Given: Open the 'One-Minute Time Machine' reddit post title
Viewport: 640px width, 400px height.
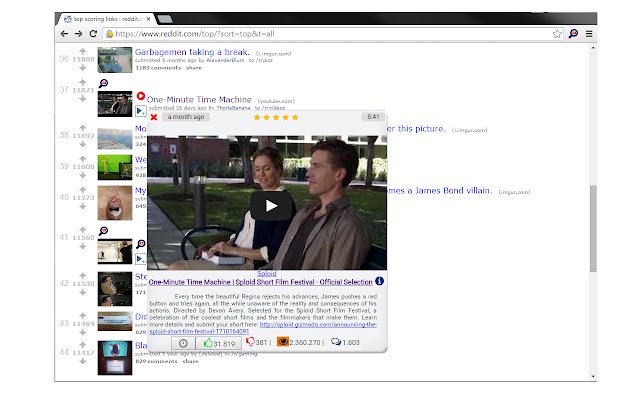Looking at the screenshot, I should [199, 100].
